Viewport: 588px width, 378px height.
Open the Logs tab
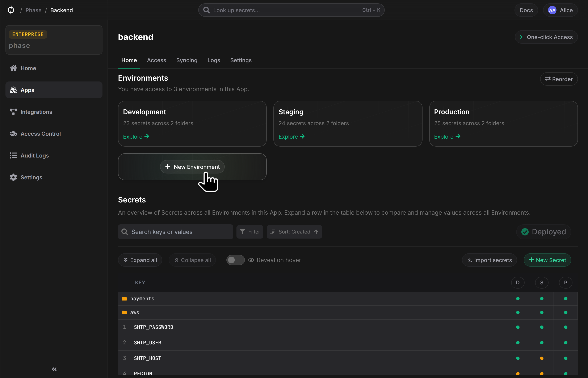click(214, 60)
